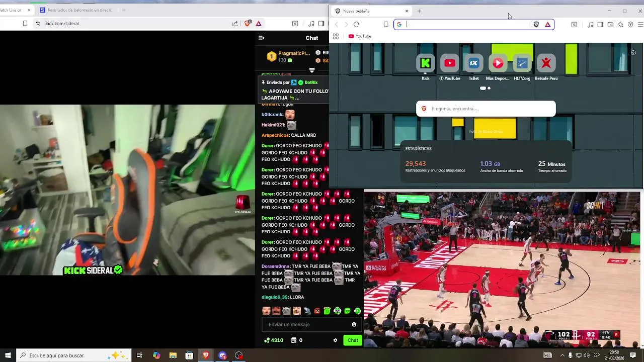Open Leo AI icon in the right browser toolbar
Viewport: 644px width, 362px height.
(x=620, y=24)
